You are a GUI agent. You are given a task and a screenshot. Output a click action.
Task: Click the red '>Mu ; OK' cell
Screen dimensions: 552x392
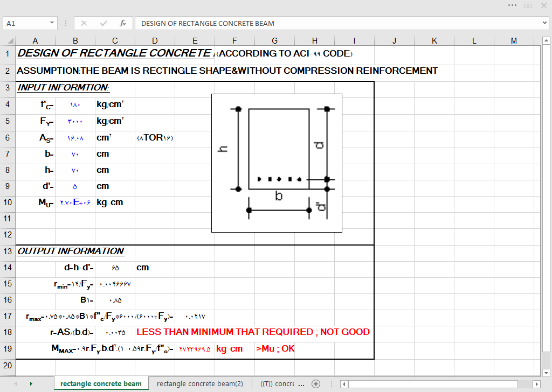pyautogui.click(x=275, y=349)
